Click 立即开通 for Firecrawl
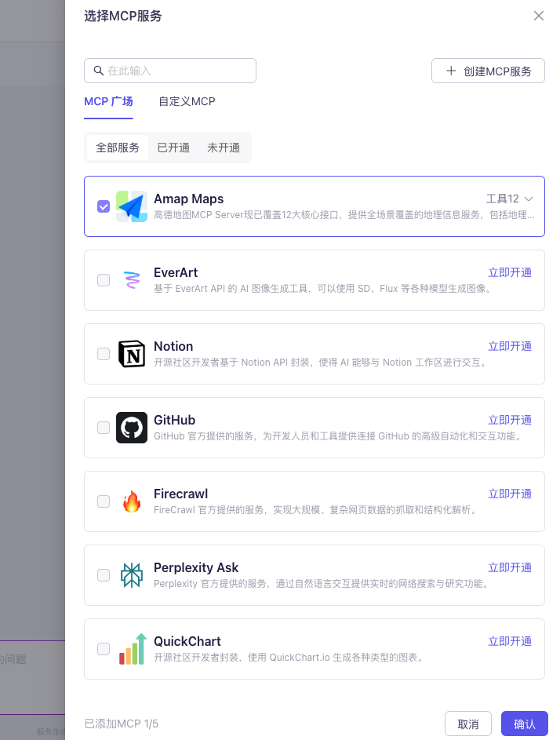Screen dimensions: 560x740 pos(510,494)
